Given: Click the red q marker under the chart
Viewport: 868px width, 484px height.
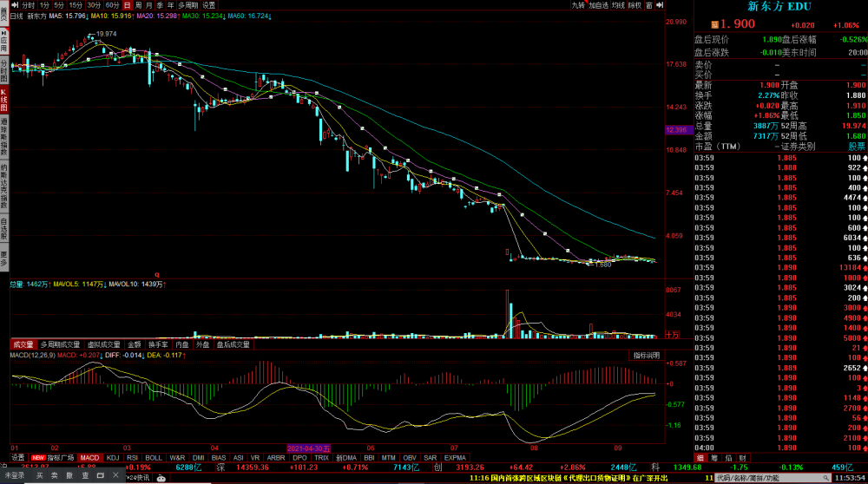Looking at the screenshot, I should point(156,274).
